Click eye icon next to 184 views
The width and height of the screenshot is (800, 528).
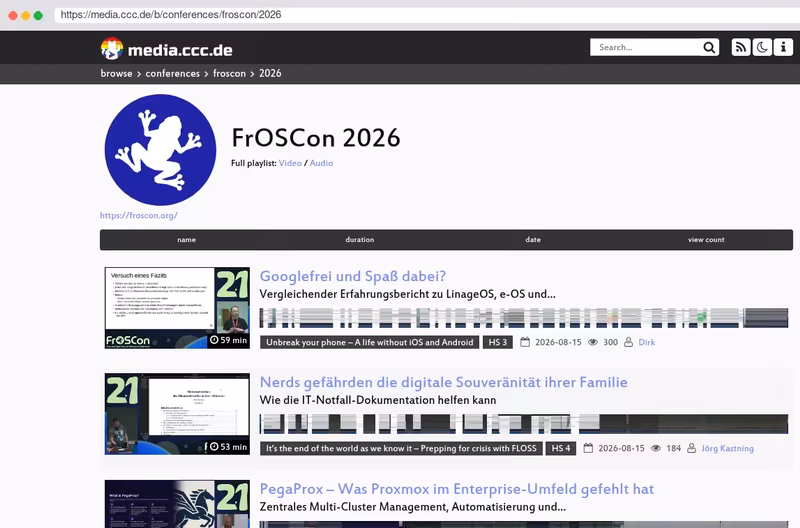(656, 448)
